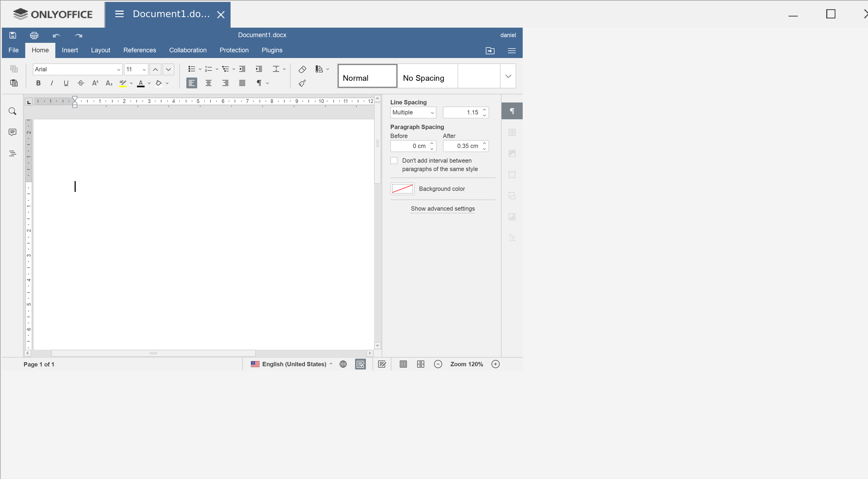Print the document
The height and width of the screenshot is (479, 868).
point(34,35)
